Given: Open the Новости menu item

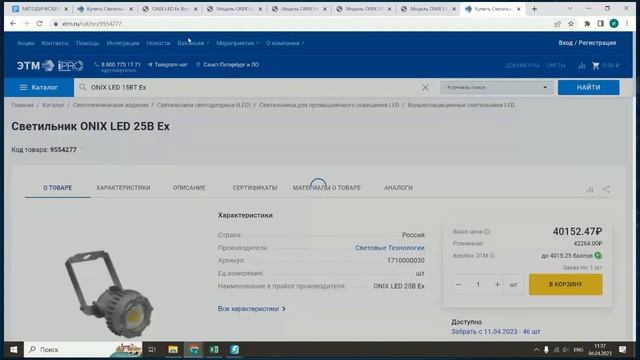Looking at the screenshot, I should pyautogui.click(x=158, y=43).
